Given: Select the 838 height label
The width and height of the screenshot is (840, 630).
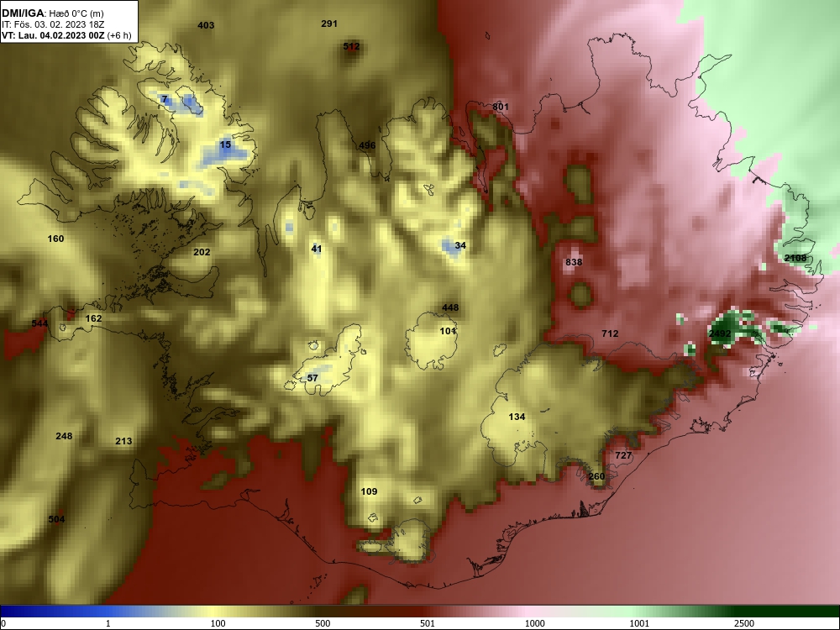Looking at the screenshot, I should [574, 262].
